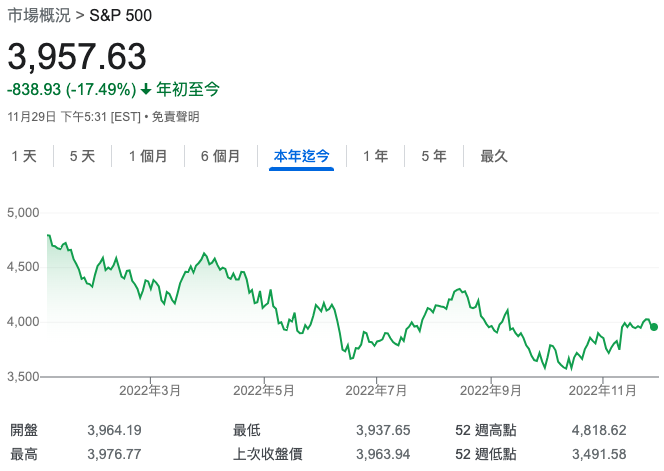The height and width of the screenshot is (471, 664).
Task: Select the 5 天 time range tab
Action: [x=82, y=156]
